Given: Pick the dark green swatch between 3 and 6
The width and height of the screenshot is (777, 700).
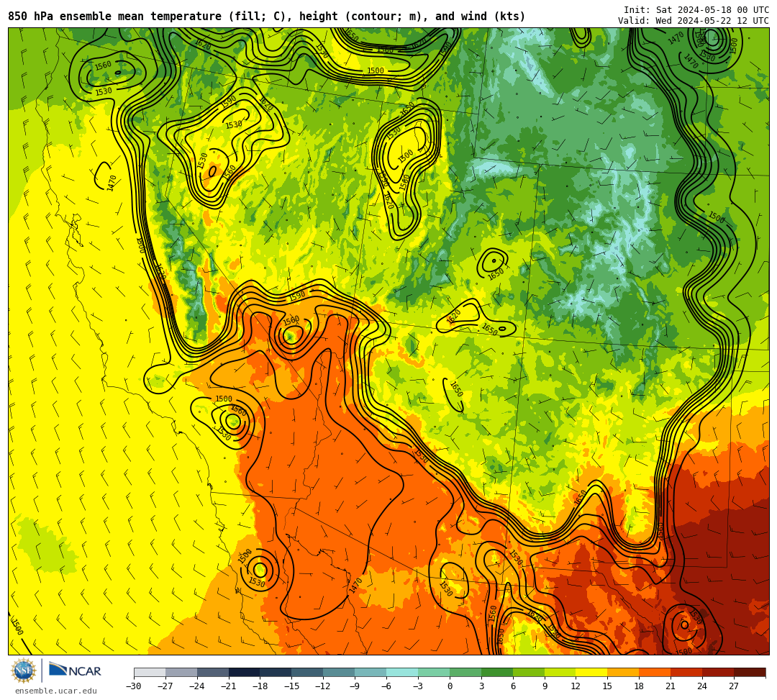Looking at the screenshot, I should tap(497, 672).
